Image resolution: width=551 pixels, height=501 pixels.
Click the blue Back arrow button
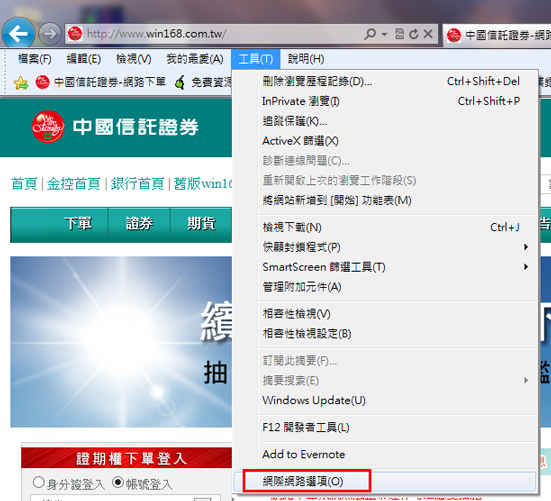[x=18, y=33]
